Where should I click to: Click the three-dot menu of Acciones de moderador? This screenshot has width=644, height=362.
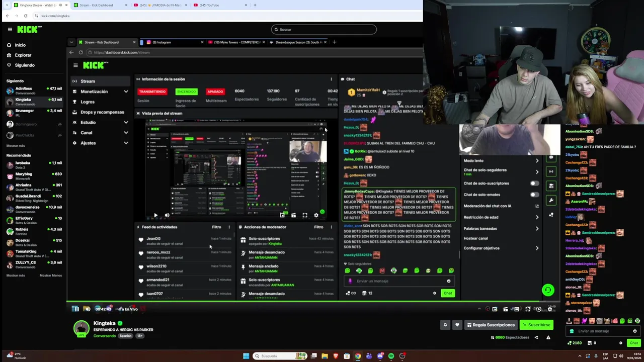[331, 227]
